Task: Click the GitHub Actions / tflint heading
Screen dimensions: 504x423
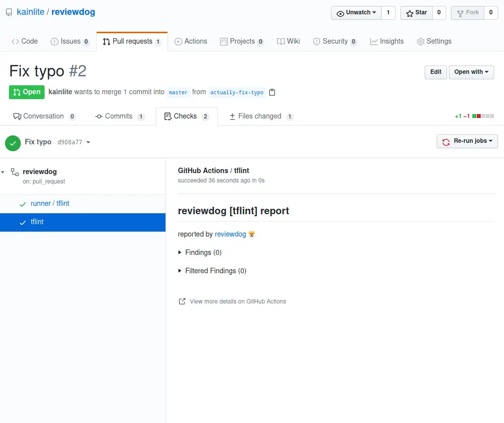Action: click(214, 171)
